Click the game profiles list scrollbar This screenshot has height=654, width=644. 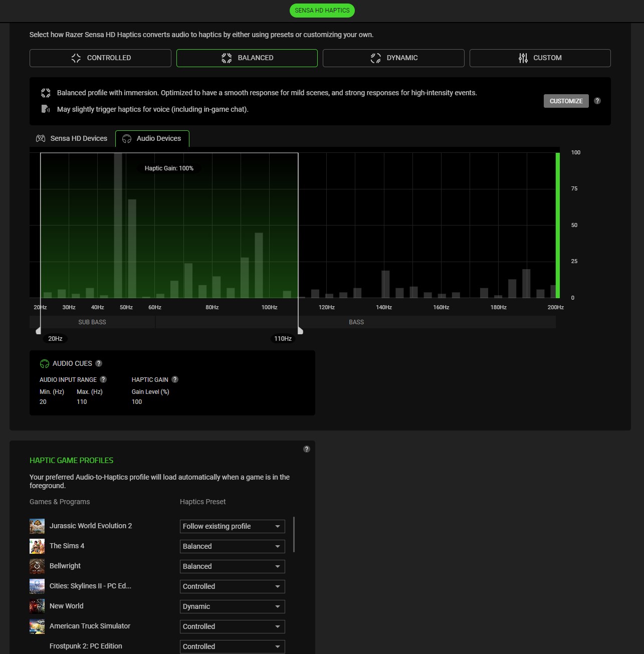(x=294, y=534)
